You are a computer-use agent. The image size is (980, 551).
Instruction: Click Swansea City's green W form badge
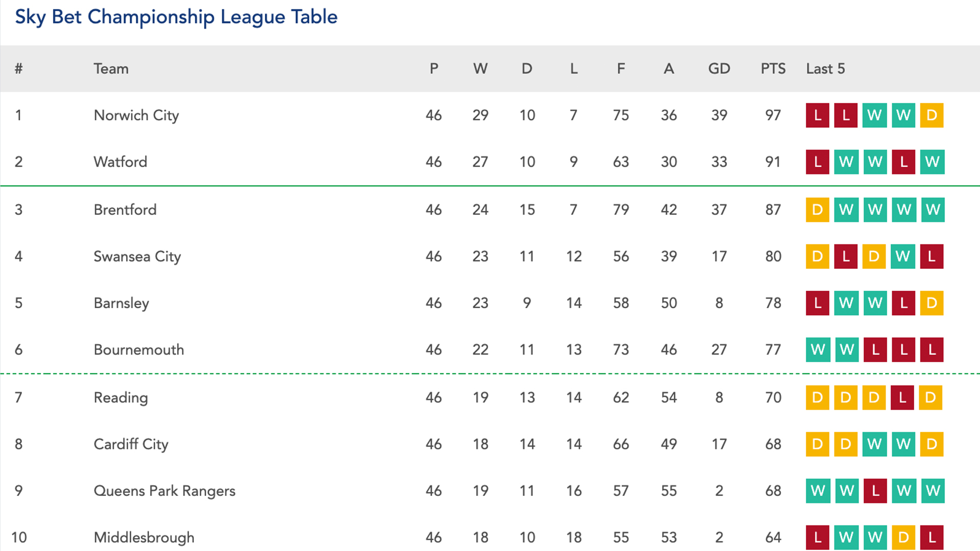click(x=902, y=256)
